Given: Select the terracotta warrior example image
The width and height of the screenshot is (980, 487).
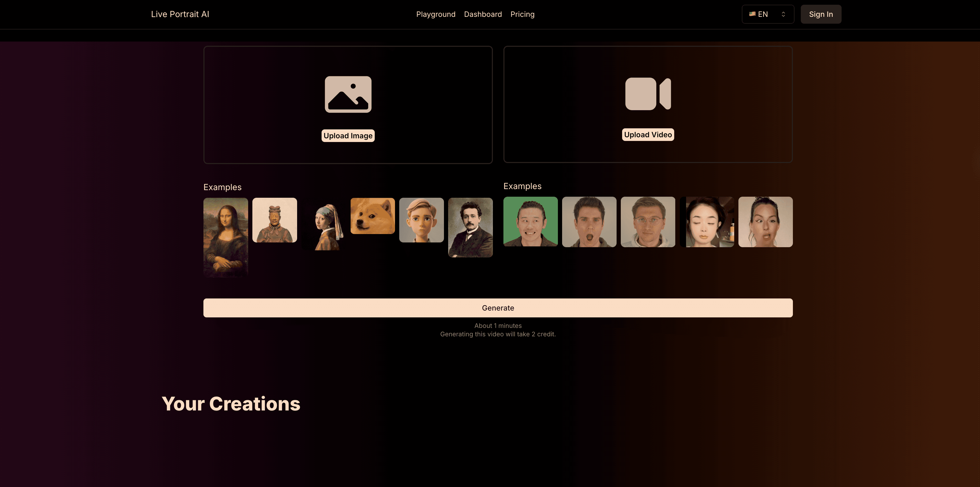Looking at the screenshot, I should point(274,220).
